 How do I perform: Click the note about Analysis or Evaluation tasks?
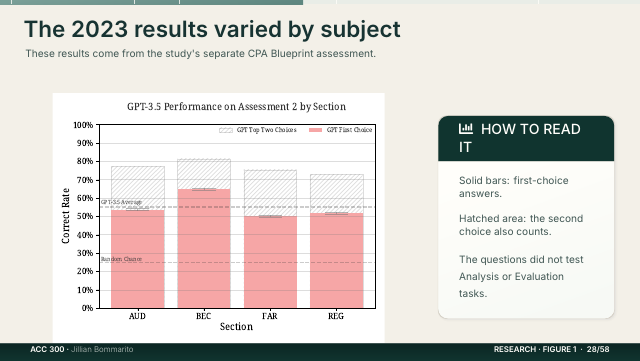tap(521, 276)
